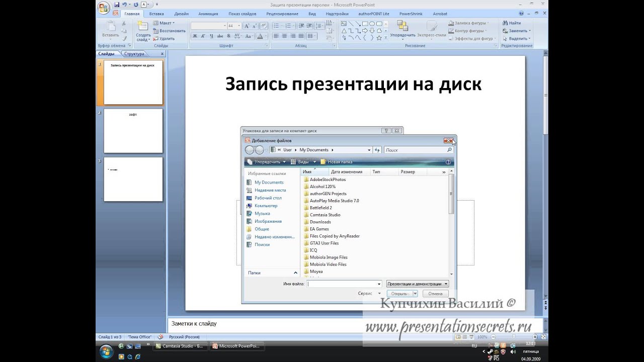Switch to Structure (Структура) pane tab
The width and height of the screenshot is (644, 362).
(134, 54)
